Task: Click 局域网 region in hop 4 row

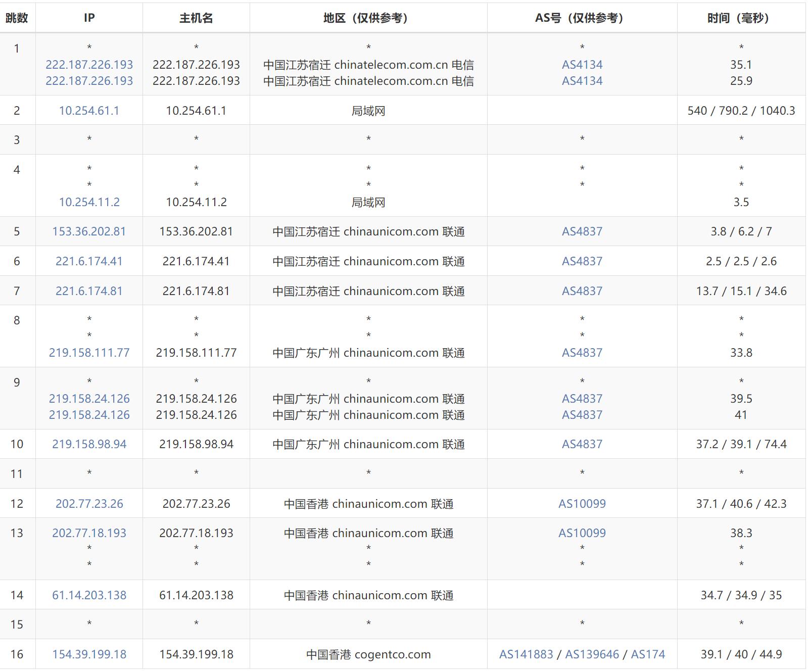Action: pos(368,202)
